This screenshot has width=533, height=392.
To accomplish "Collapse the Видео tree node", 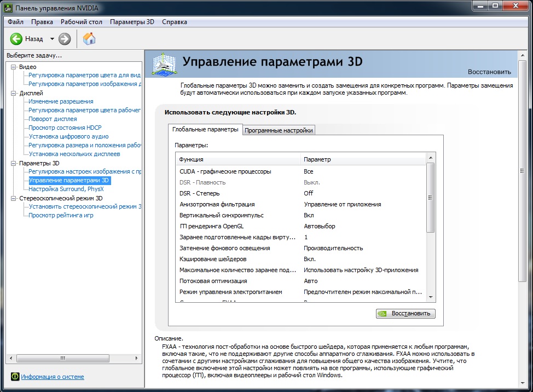I will click(13, 67).
